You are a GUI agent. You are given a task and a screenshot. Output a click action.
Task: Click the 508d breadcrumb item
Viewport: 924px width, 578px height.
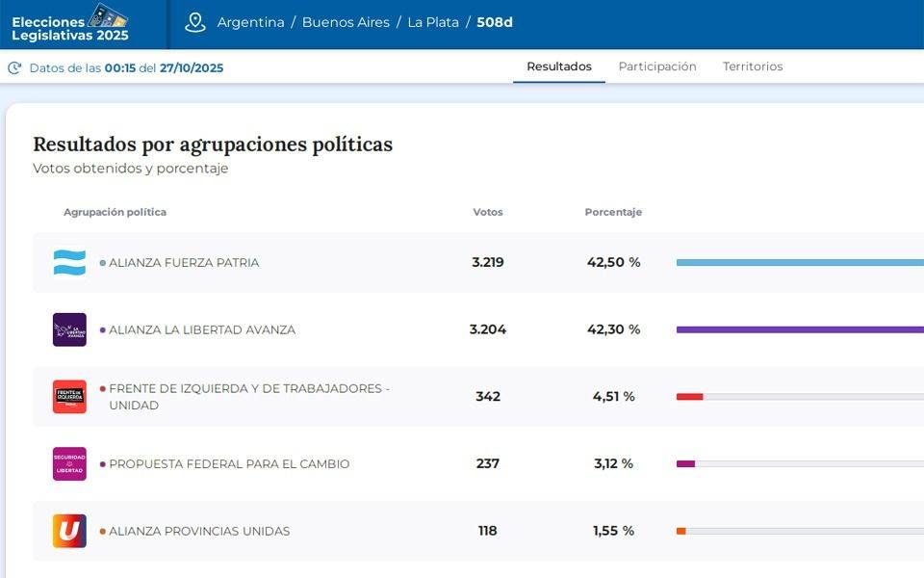(495, 22)
